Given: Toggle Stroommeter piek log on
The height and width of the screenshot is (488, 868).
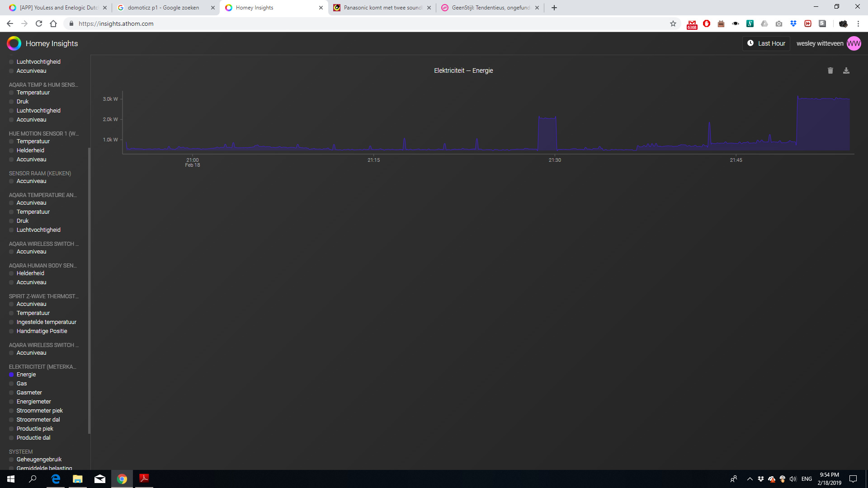Looking at the screenshot, I should (12, 411).
